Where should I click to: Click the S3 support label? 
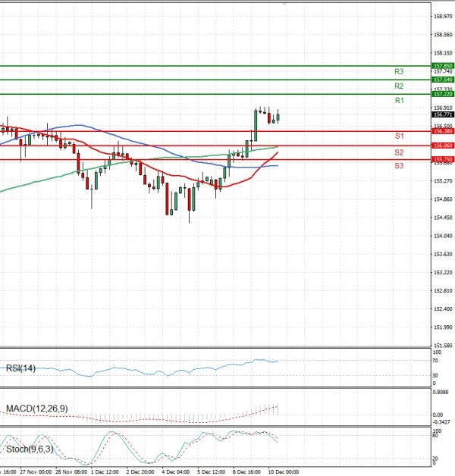tap(399, 165)
